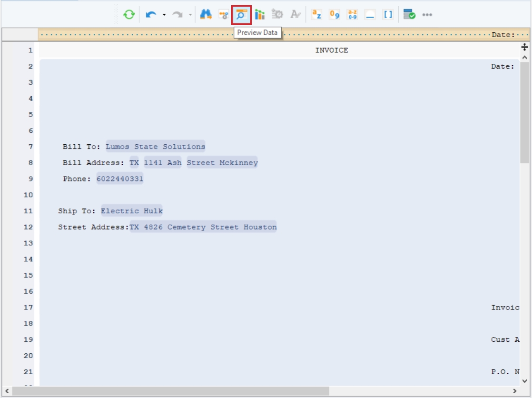532x398 pixels.
Task: Click the 'Lumos State Solutions' field
Action: 156,147
